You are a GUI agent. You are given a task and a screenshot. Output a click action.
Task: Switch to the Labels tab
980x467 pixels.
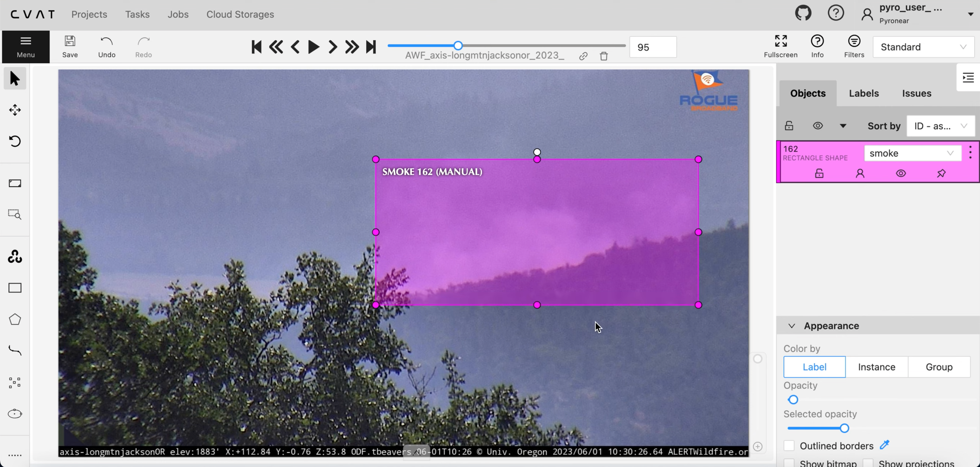(864, 93)
